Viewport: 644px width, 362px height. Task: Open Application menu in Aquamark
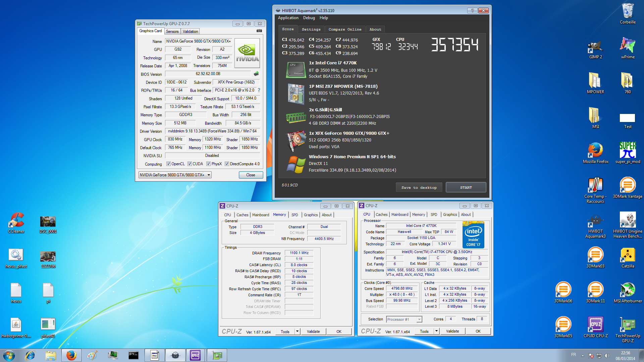point(288,18)
